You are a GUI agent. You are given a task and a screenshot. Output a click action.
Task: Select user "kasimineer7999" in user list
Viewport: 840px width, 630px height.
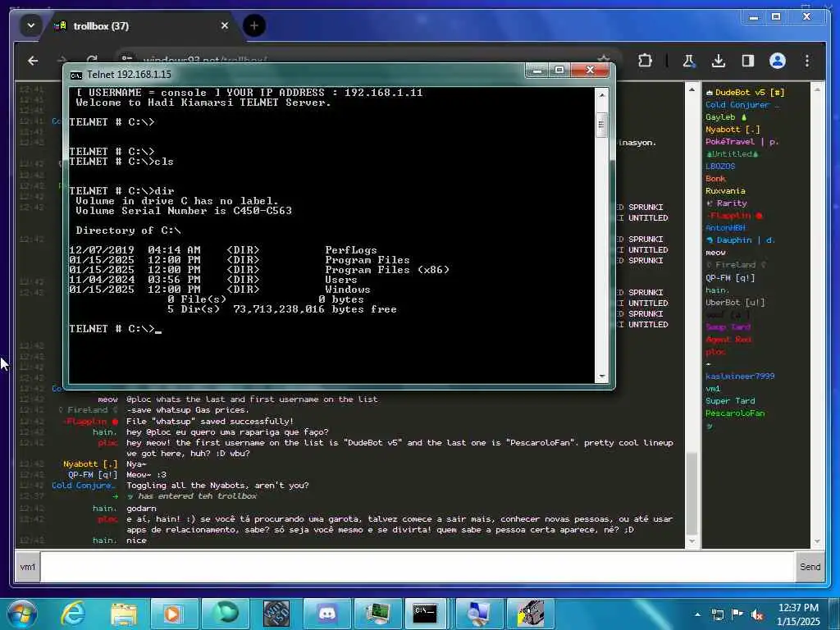point(740,376)
